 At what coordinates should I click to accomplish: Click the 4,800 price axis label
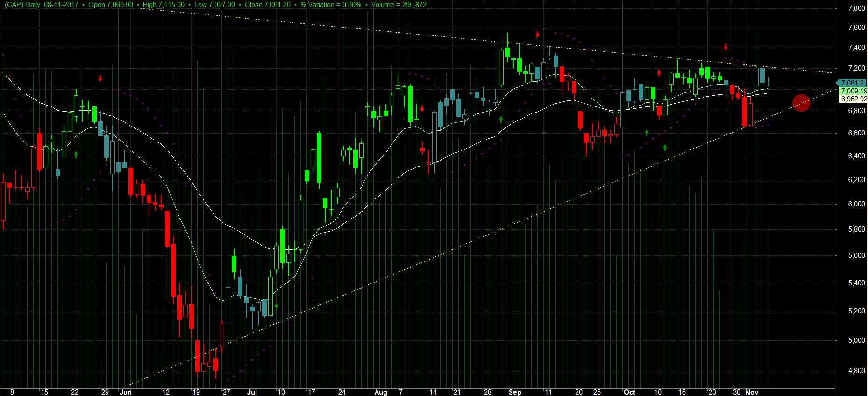856,371
